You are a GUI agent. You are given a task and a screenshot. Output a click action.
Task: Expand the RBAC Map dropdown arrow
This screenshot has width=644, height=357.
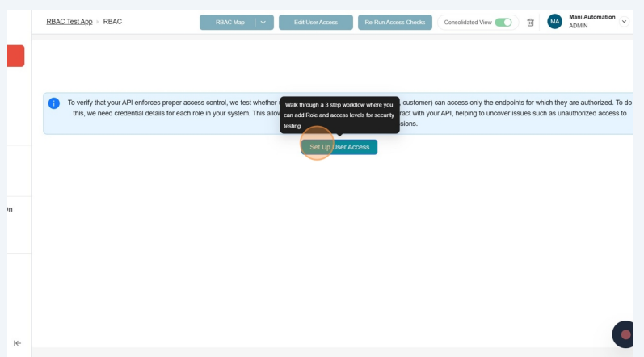[263, 22]
